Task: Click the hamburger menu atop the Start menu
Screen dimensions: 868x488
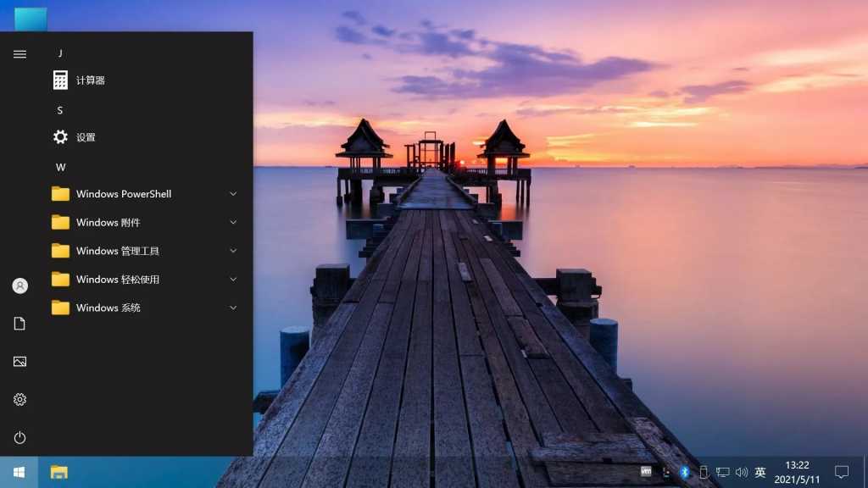Action: (x=19, y=53)
